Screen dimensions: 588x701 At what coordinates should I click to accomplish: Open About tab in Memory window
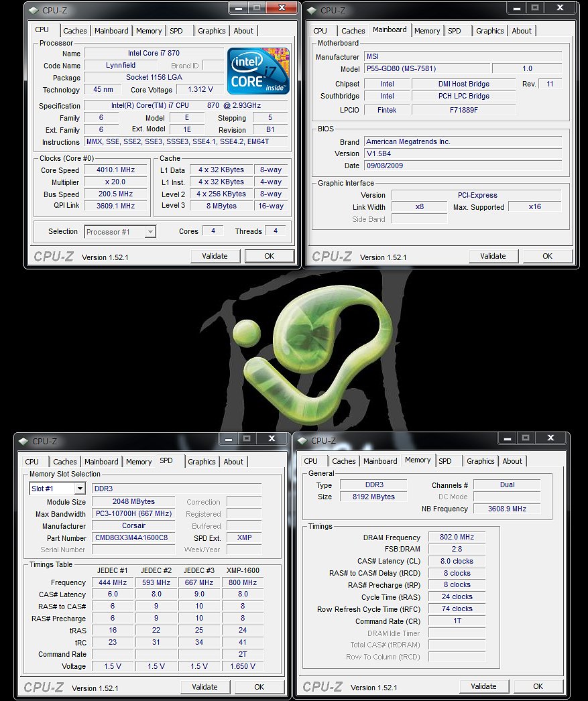[x=512, y=461]
